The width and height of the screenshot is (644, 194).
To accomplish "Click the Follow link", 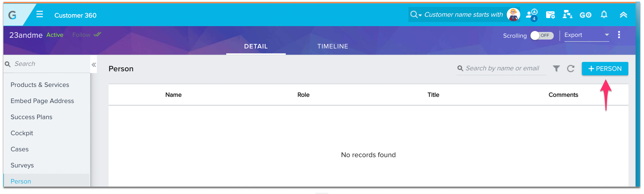I will (x=81, y=35).
